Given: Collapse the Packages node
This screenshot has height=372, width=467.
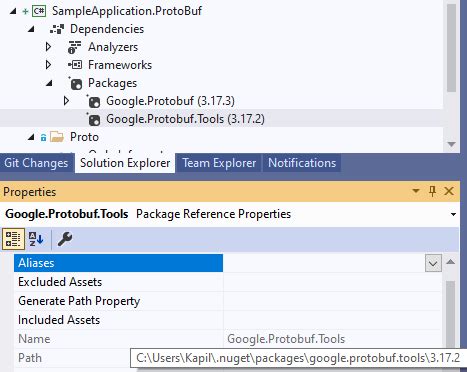Looking at the screenshot, I should pyautogui.click(x=49, y=83).
